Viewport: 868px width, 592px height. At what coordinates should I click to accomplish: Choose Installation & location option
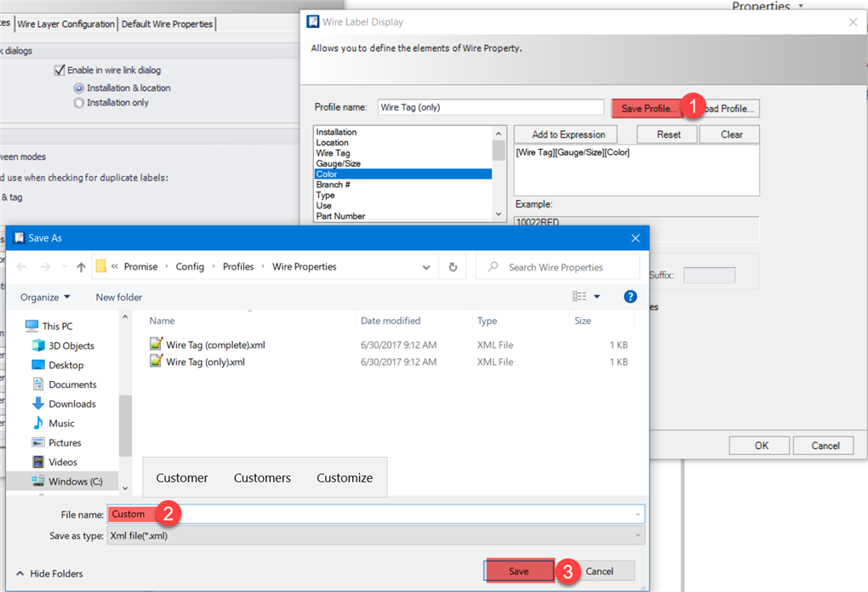point(78,87)
